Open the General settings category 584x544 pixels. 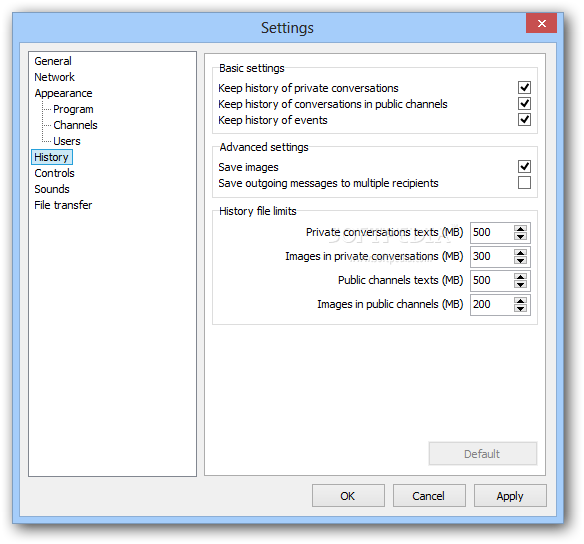53,61
